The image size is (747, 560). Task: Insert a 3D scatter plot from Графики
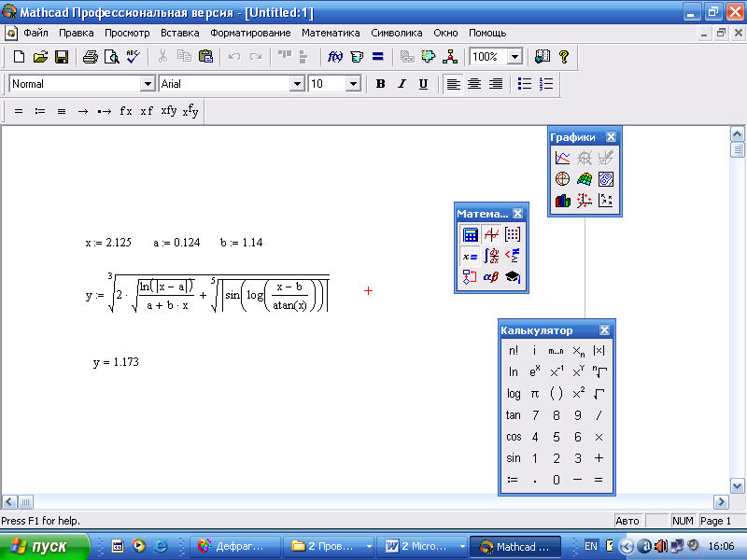click(585, 201)
